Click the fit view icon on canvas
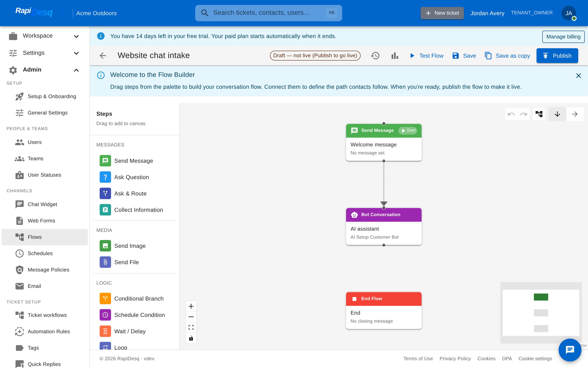Viewport: 588px width, 368px height. [191, 327]
